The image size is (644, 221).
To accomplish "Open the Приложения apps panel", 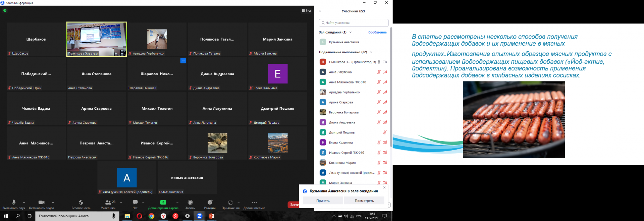I will (x=230, y=204).
